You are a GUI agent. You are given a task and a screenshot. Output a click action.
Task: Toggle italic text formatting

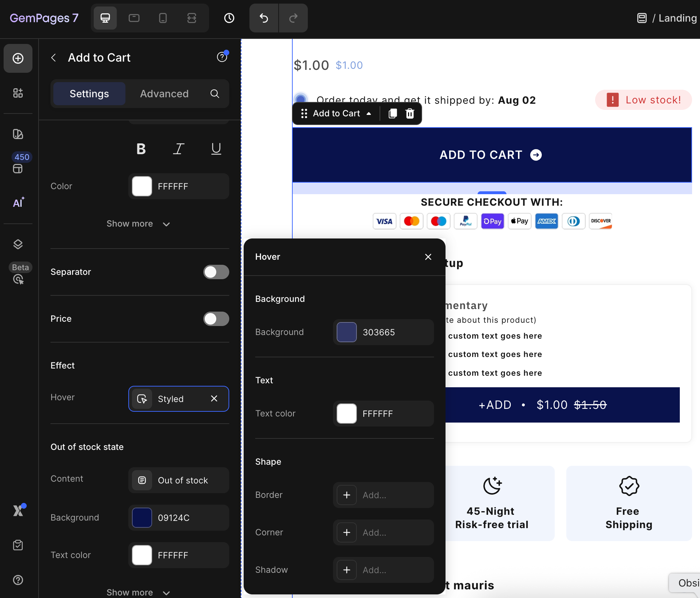click(x=178, y=149)
